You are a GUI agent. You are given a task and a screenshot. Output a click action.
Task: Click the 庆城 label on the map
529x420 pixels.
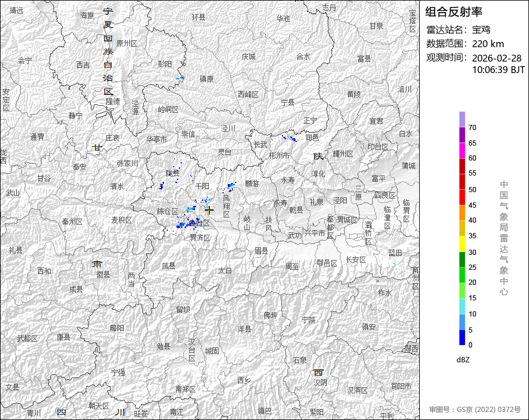point(248,57)
